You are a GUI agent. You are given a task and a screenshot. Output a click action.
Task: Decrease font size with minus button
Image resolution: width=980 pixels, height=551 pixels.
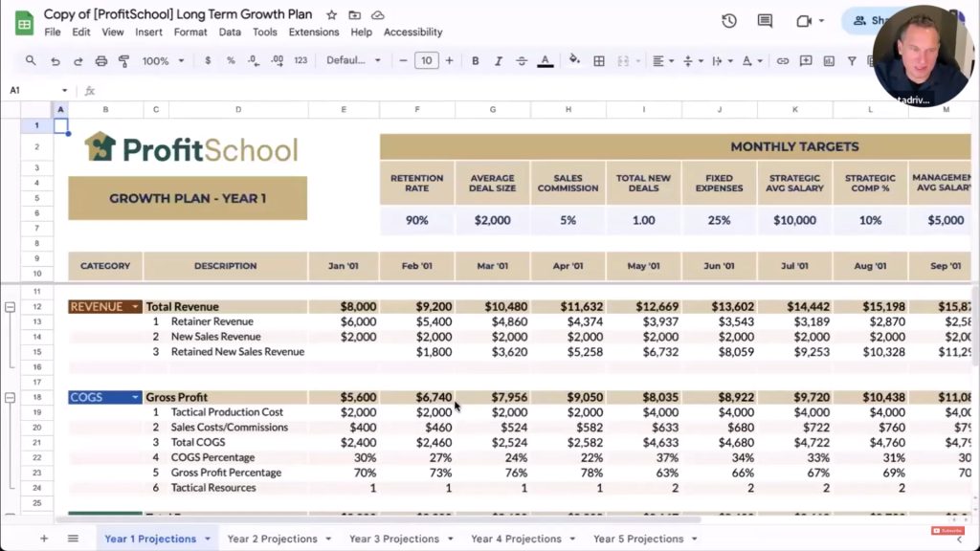pyautogui.click(x=403, y=60)
